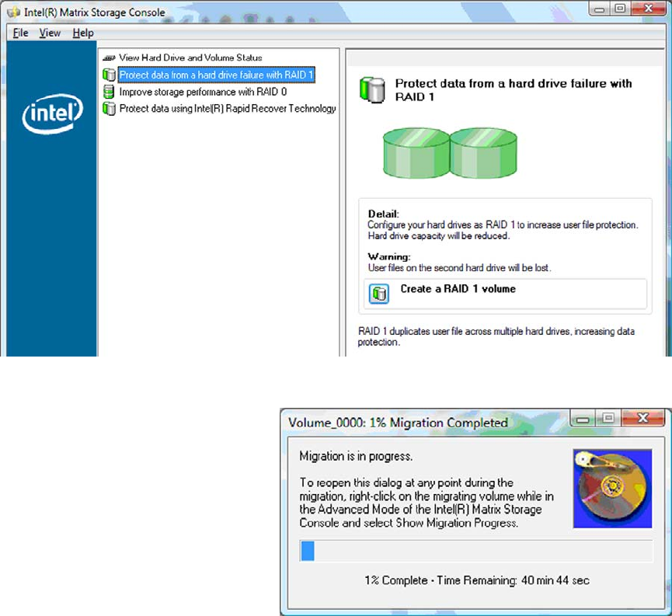Open the File menu
672x616 pixels.
(x=20, y=33)
